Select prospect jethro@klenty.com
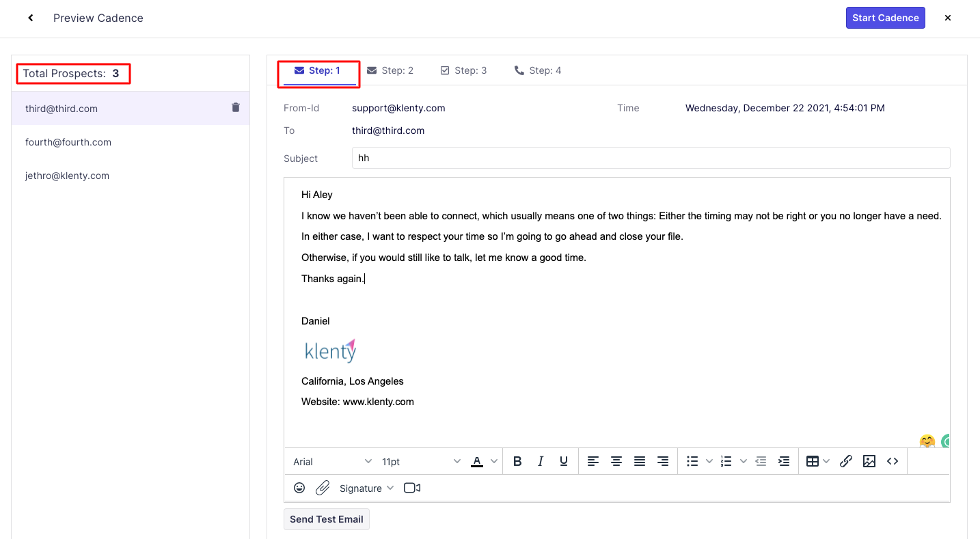 [131, 176]
